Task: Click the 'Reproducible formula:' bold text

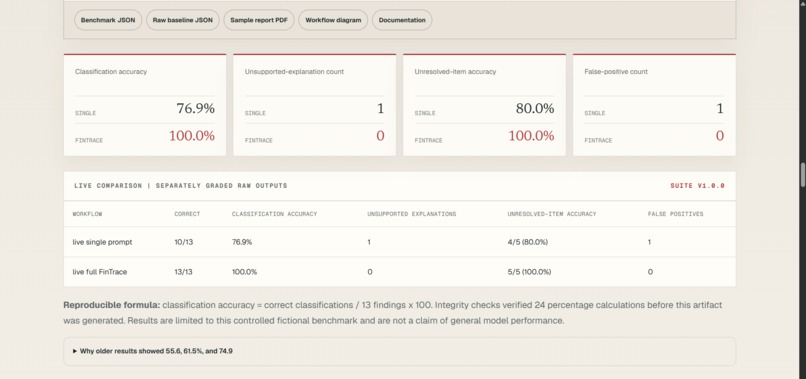Action: 112,305
